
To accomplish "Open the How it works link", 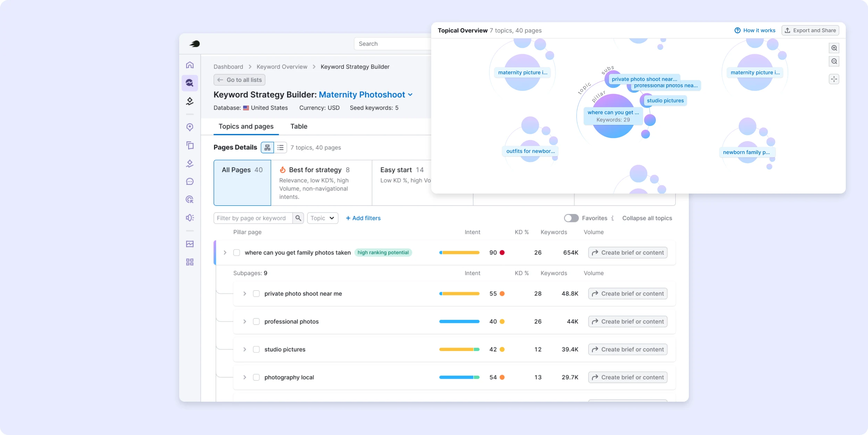I will pyautogui.click(x=755, y=31).
